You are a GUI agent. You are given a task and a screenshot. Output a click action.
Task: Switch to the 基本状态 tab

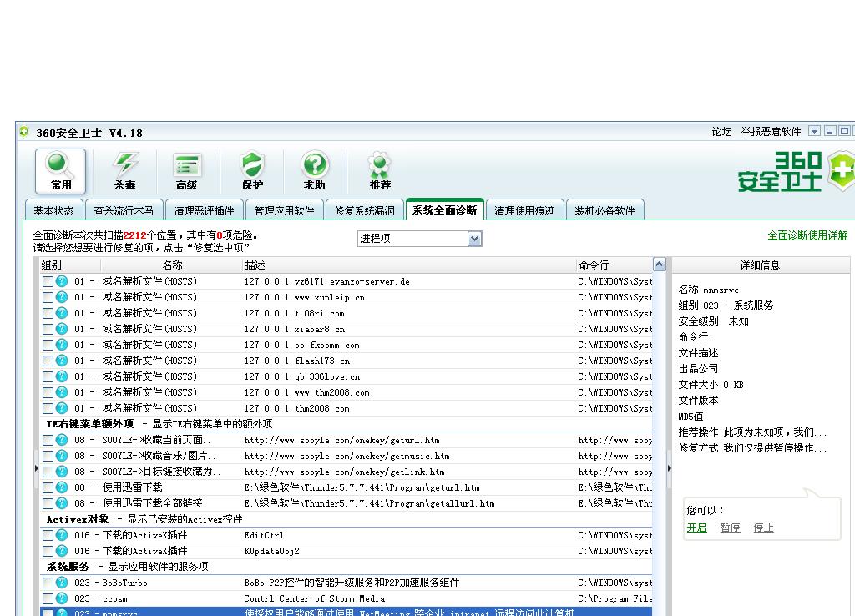53,210
